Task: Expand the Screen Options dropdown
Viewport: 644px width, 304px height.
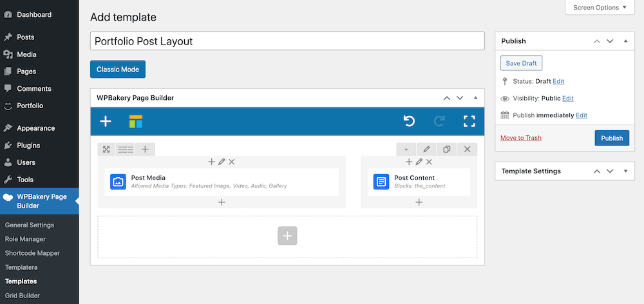Action: [x=600, y=7]
